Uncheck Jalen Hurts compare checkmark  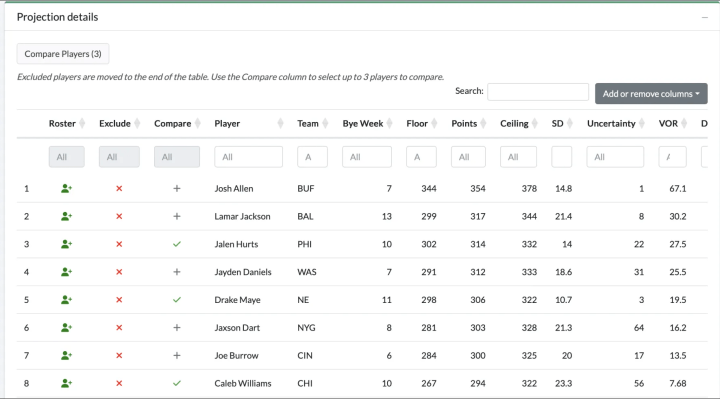click(x=177, y=244)
